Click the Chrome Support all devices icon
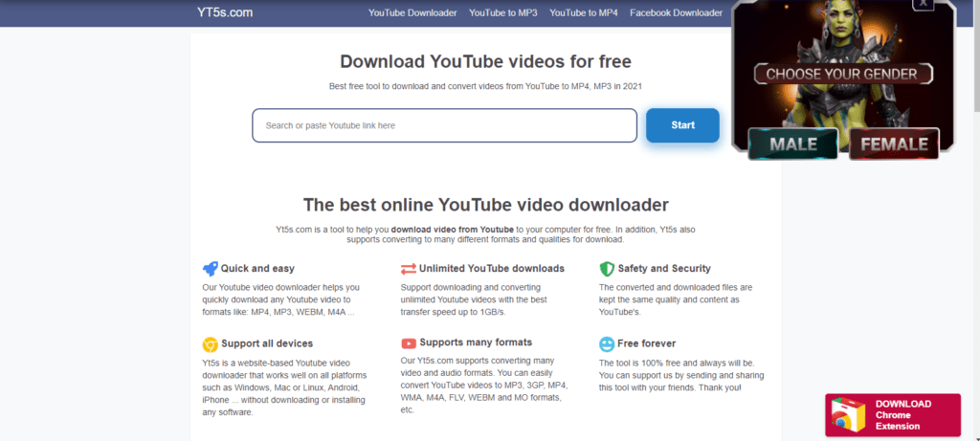 [x=210, y=344]
